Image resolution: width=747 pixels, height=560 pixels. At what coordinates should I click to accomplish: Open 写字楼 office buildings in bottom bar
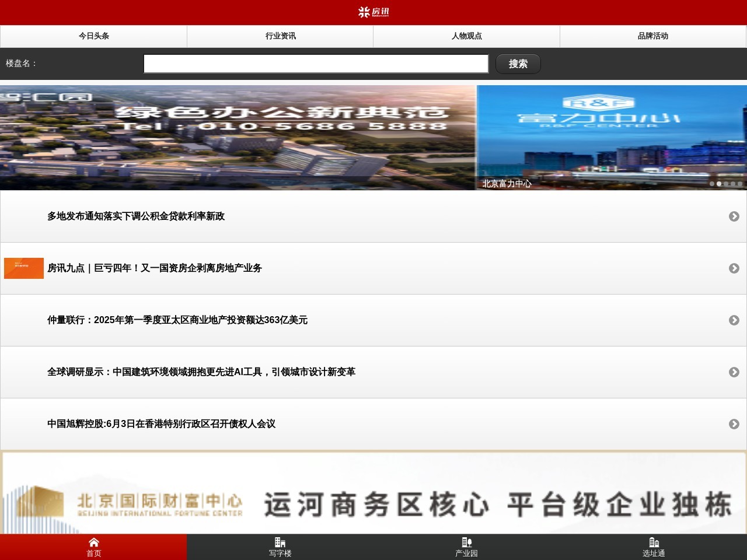click(x=280, y=547)
